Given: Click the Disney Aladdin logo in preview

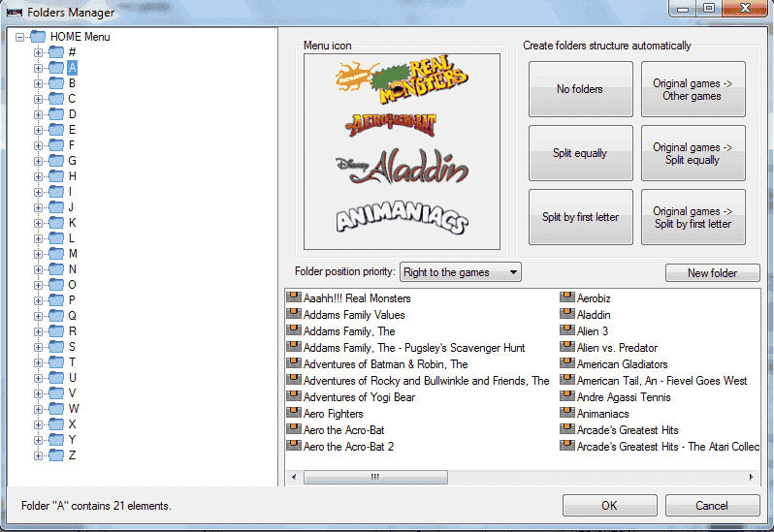Looking at the screenshot, I should pyautogui.click(x=402, y=167).
